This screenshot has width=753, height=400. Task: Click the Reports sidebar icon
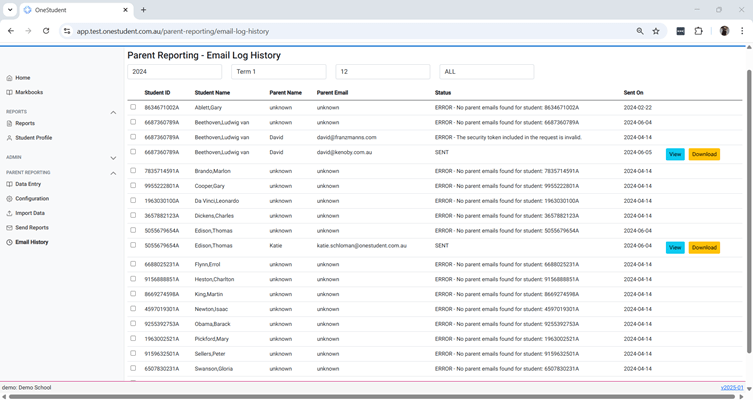9,123
